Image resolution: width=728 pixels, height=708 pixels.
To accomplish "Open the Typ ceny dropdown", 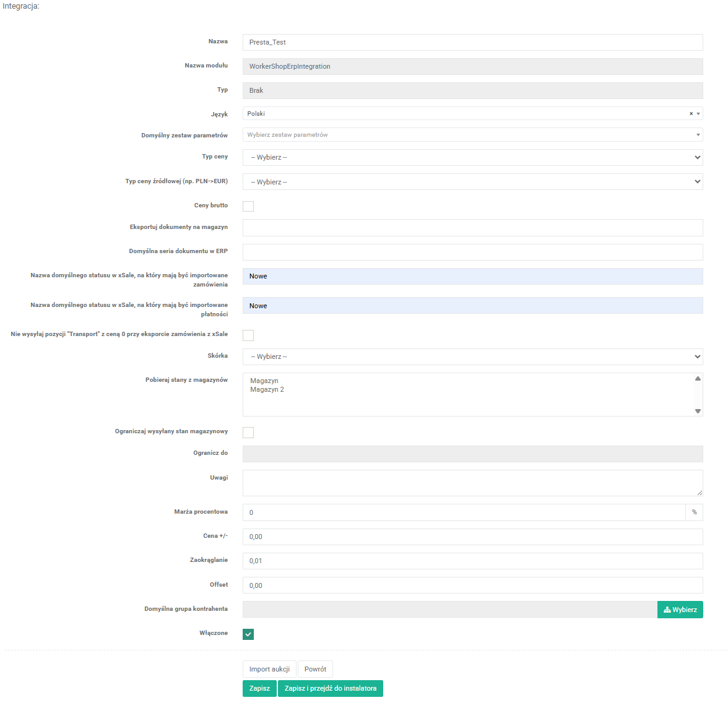I will pyautogui.click(x=472, y=157).
